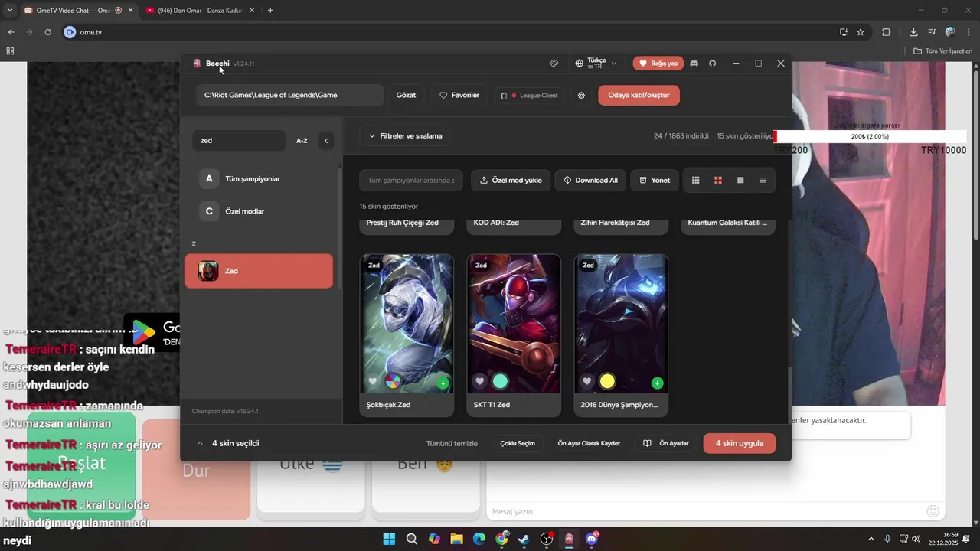Open the Türkçe language dropdown
The image size is (980, 551).
596,64
